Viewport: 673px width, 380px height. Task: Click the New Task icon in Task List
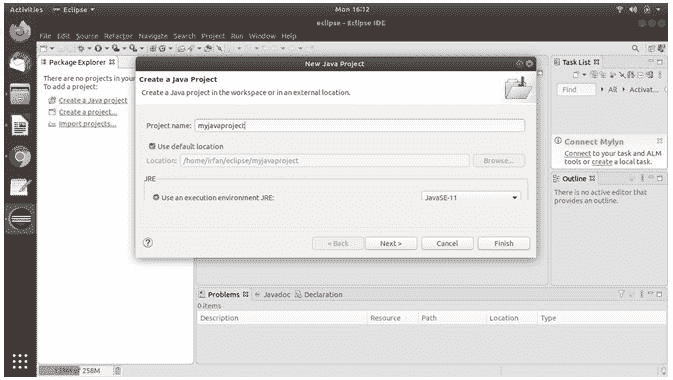pyautogui.click(x=576, y=75)
